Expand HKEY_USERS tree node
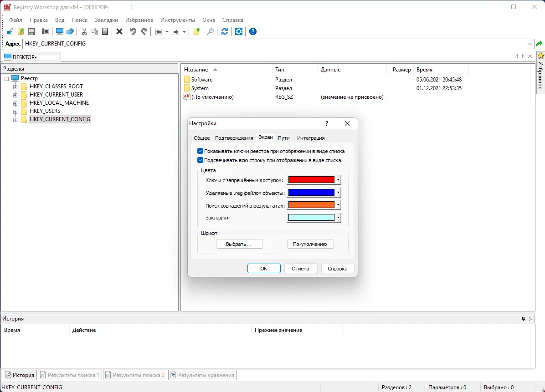The width and height of the screenshot is (545, 392). coord(15,112)
